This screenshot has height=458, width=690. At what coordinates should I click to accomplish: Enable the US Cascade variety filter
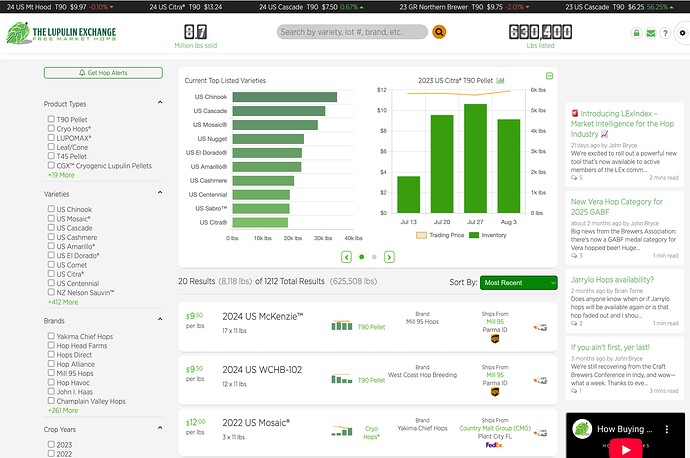point(51,227)
